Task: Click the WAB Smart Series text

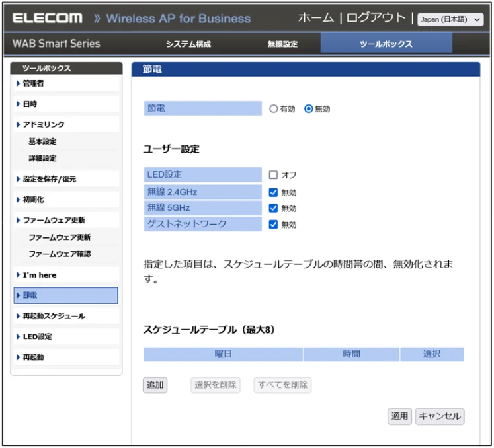Action: [56, 44]
